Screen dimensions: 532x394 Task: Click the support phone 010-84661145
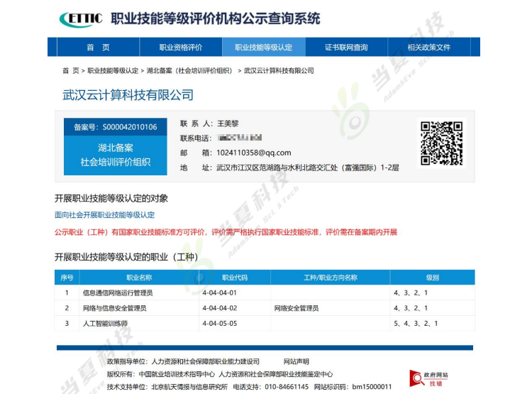coord(287,387)
